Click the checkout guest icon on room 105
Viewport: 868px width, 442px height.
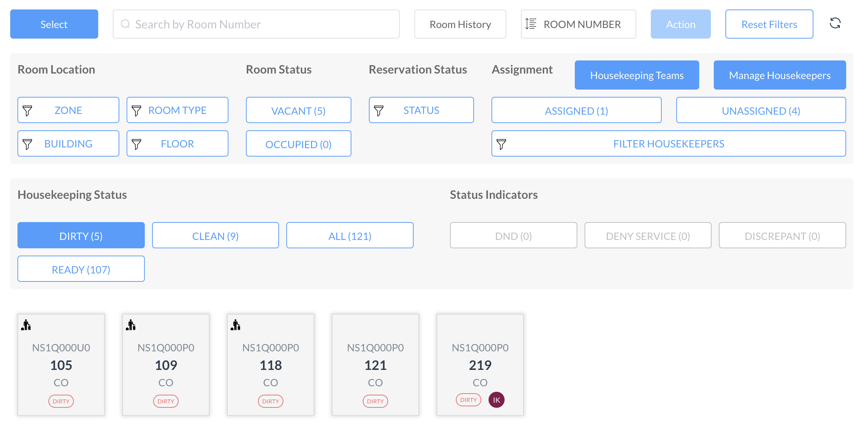[x=26, y=325]
